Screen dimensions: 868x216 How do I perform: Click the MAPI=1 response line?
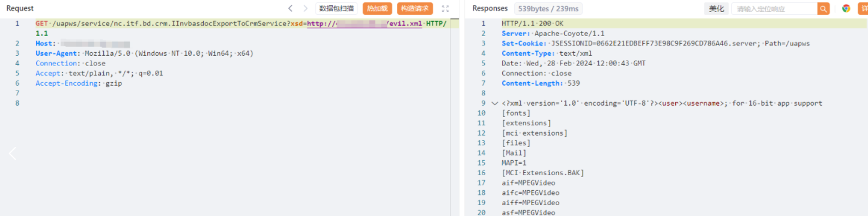(x=514, y=163)
